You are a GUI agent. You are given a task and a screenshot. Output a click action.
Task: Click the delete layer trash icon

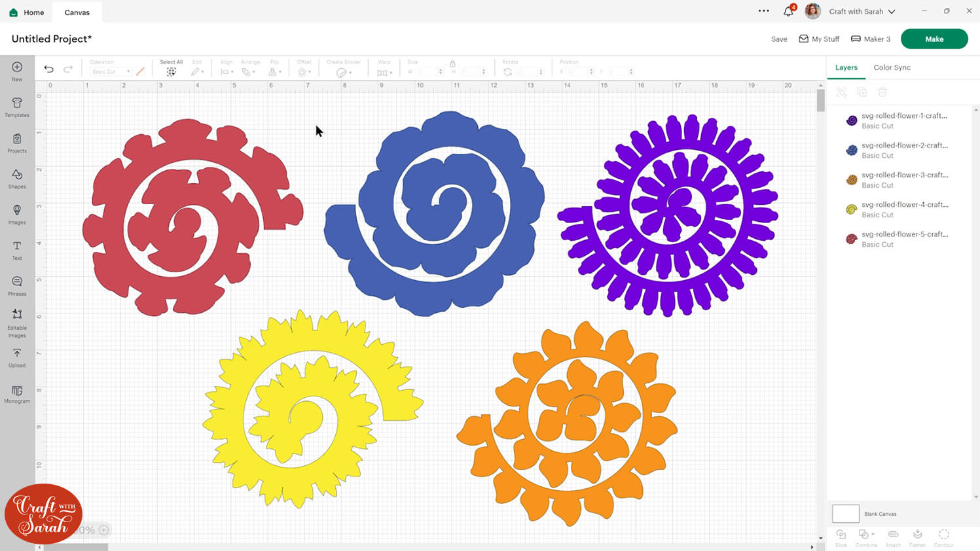(x=882, y=92)
